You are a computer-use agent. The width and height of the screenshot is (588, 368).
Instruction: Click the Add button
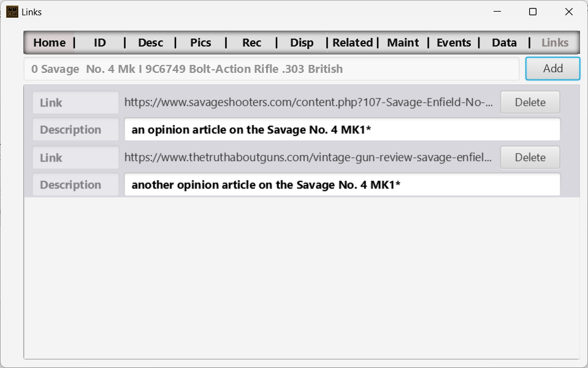point(553,69)
